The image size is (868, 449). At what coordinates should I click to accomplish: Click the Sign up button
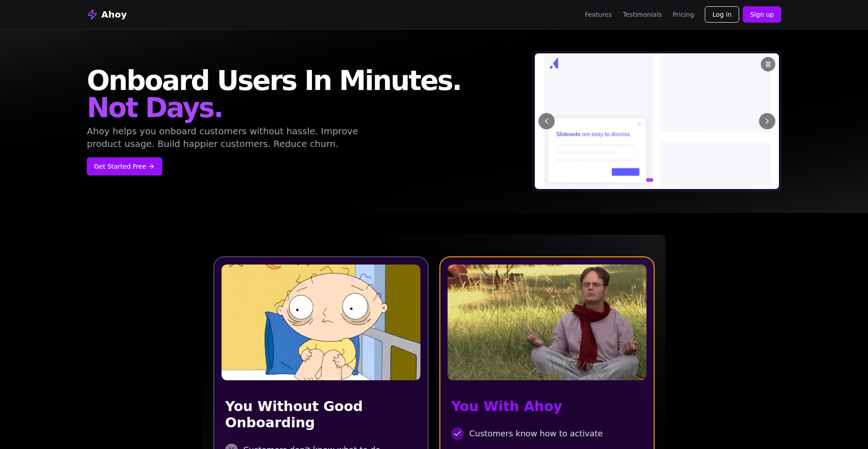762,14
